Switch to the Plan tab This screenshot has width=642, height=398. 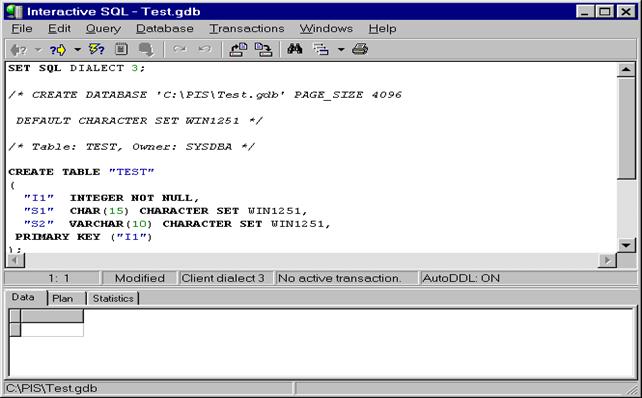(63, 298)
